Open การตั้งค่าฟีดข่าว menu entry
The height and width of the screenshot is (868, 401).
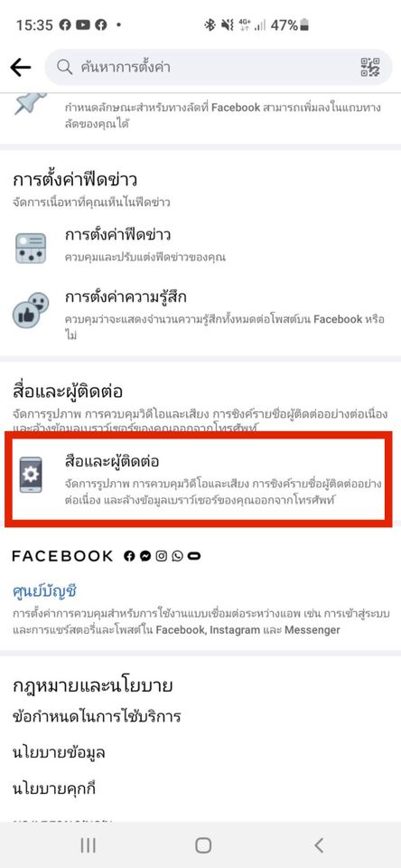coord(200,245)
